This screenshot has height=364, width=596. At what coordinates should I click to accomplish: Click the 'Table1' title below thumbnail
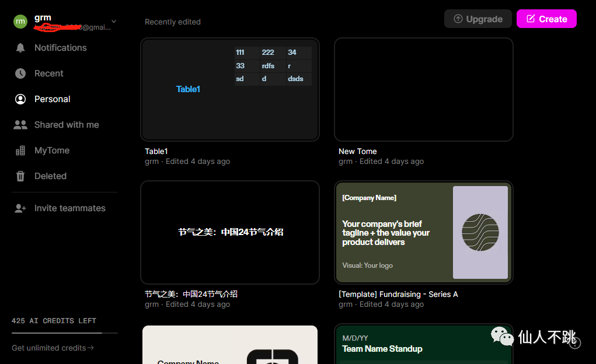coord(156,151)
